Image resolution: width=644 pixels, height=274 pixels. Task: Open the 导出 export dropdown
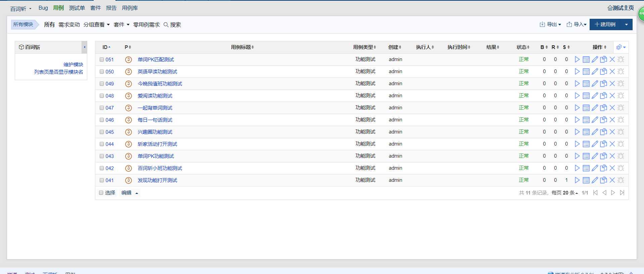tap(550, 24)
